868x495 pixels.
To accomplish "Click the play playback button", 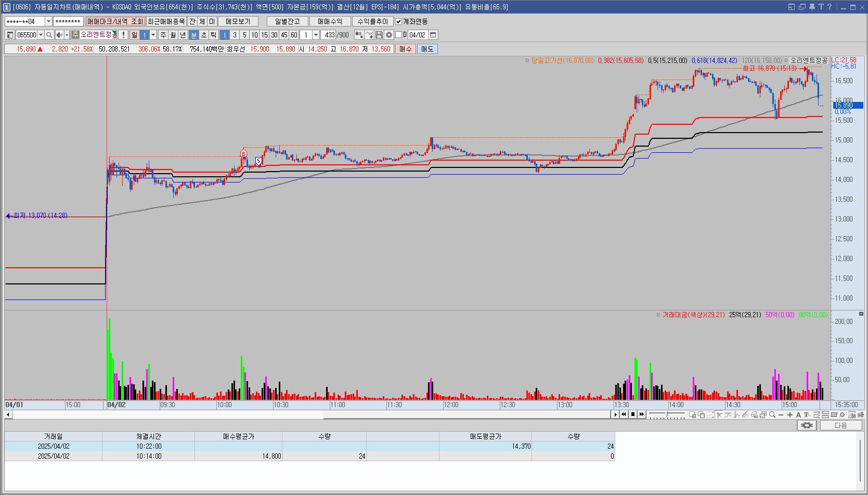I will [615, 414].
